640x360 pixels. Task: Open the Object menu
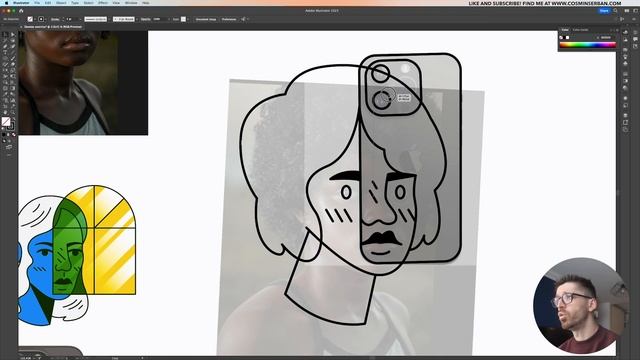61,3
